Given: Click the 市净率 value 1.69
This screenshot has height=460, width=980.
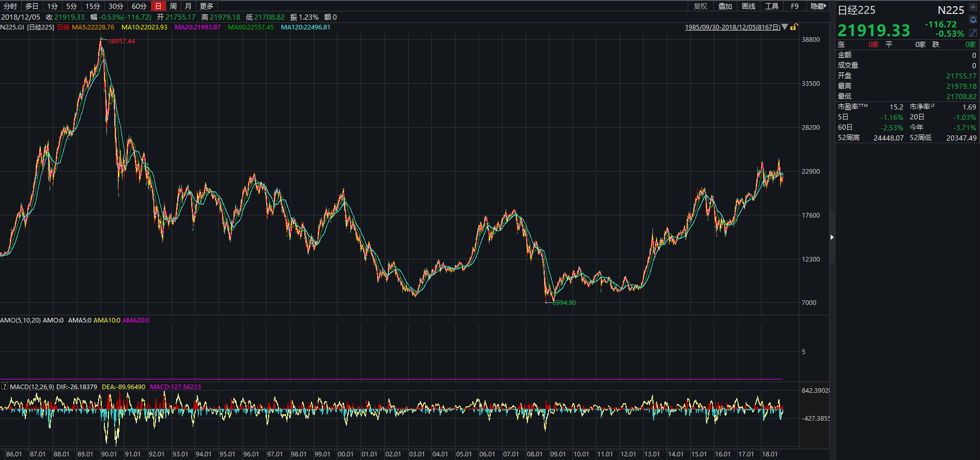Looking at the screenshot, I should pos(969,107).
